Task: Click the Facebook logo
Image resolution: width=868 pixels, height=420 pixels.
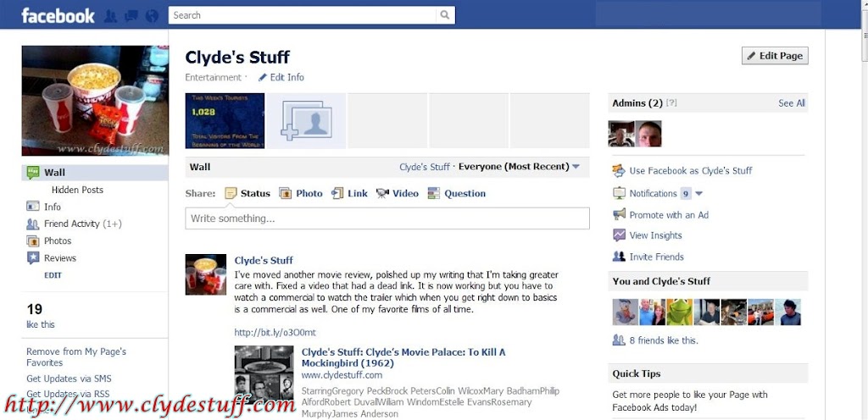Action: click(x=58, y=15)
